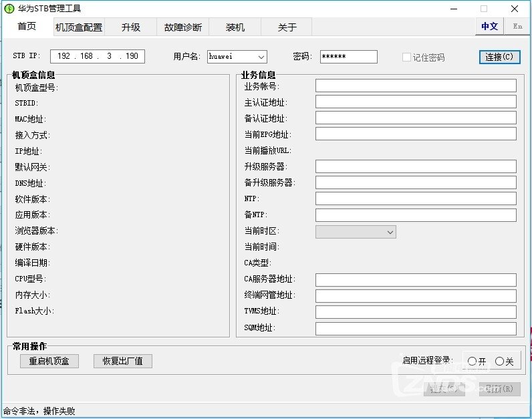
Task: Click the 连接(C) connect button
Action: click(499, 57)
